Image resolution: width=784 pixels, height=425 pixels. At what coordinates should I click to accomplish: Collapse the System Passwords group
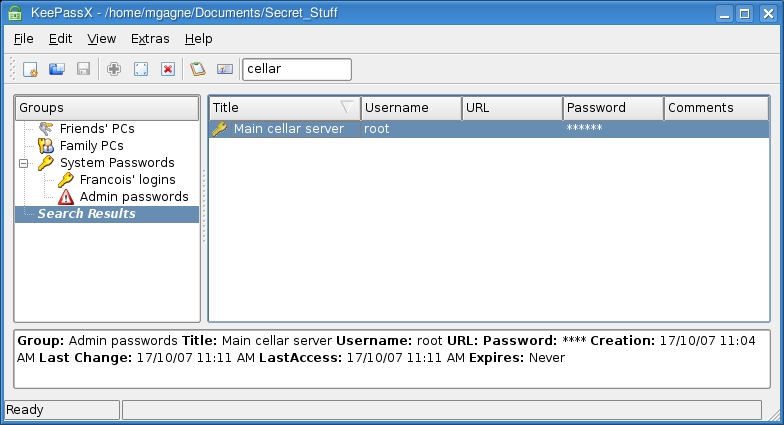(23, 162)
